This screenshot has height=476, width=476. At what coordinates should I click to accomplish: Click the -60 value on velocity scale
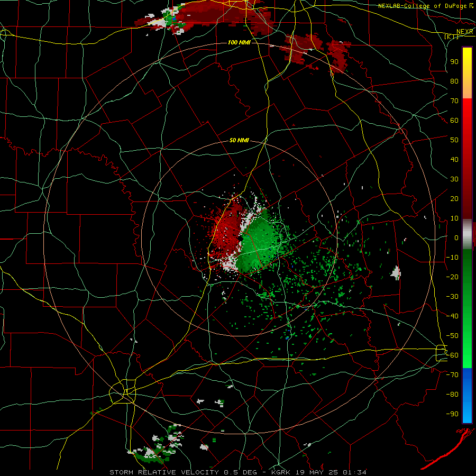pyautogui.click(x=452, y=355)
